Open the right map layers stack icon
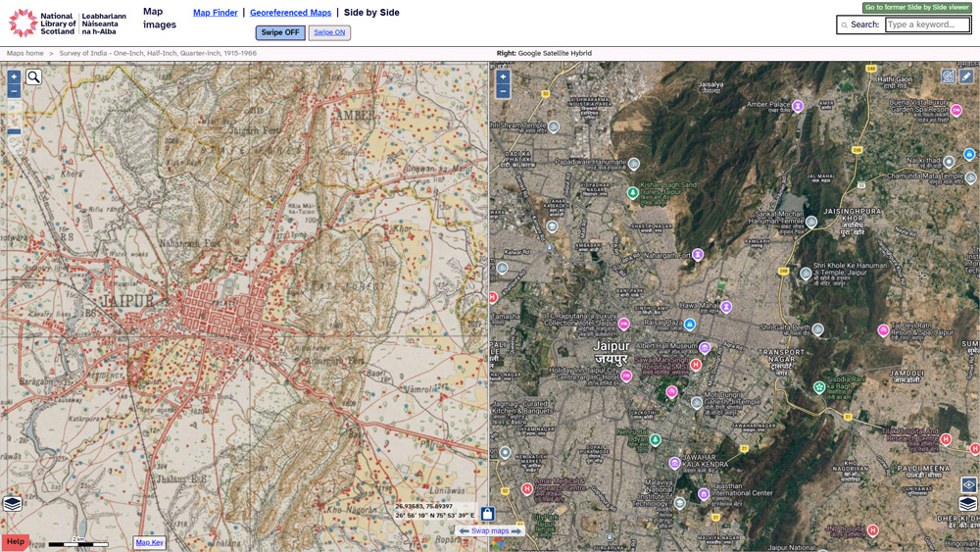The width and height of the screenshot is (980, 552). tap(968, 503)
